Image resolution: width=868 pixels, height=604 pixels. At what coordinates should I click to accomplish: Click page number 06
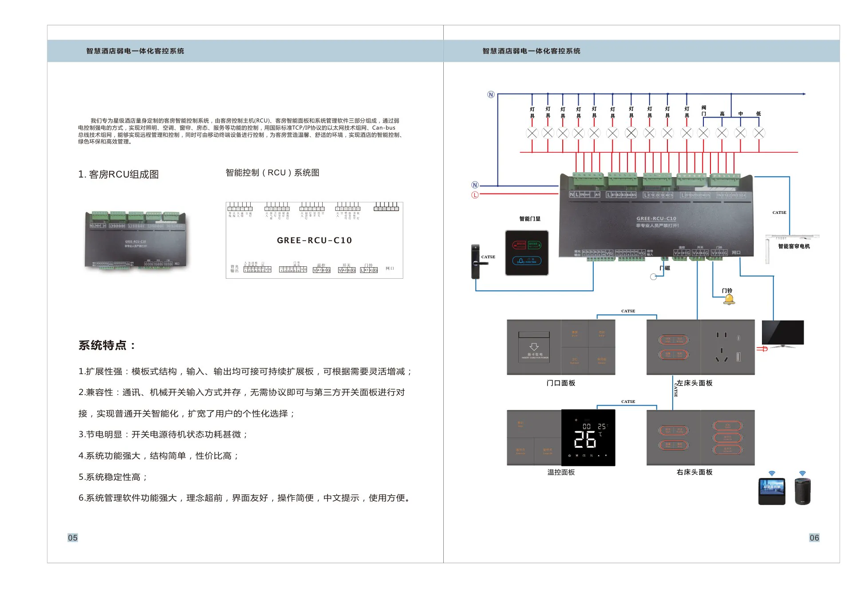point(814,538)
